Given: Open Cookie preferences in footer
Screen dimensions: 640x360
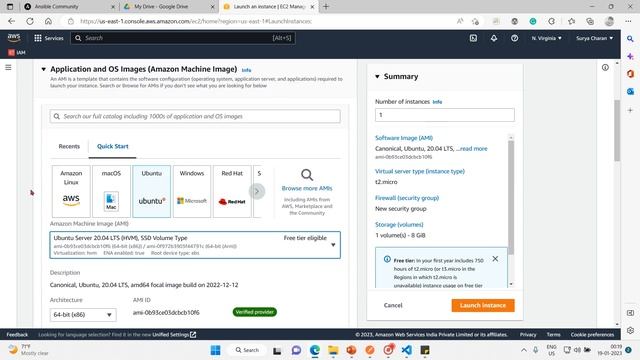Looking at the screenshot, I should tap(592, 335).
